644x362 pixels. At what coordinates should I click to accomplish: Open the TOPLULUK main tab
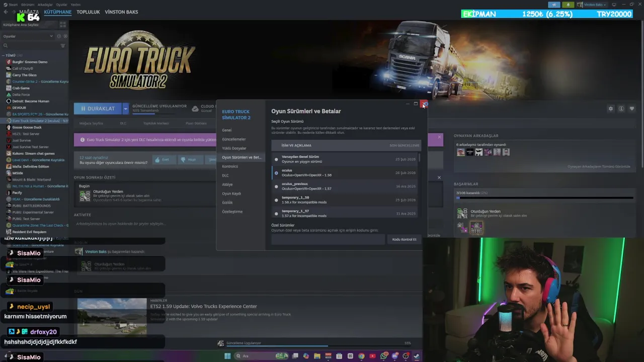(88, 12)
